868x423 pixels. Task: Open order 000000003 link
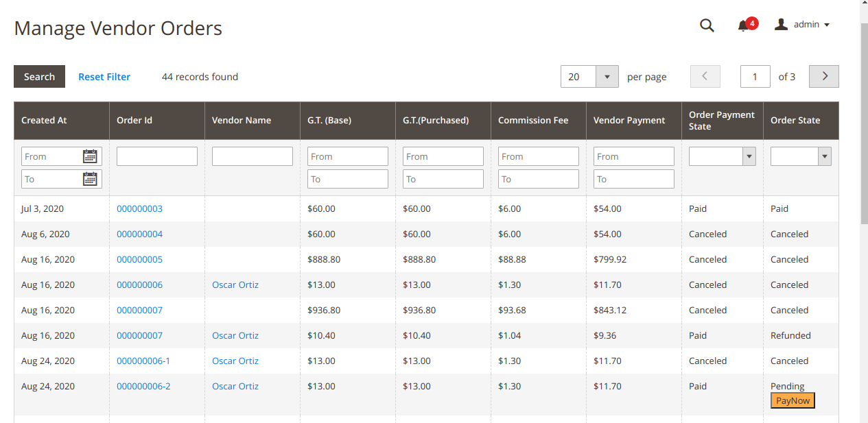coord(139,208)
